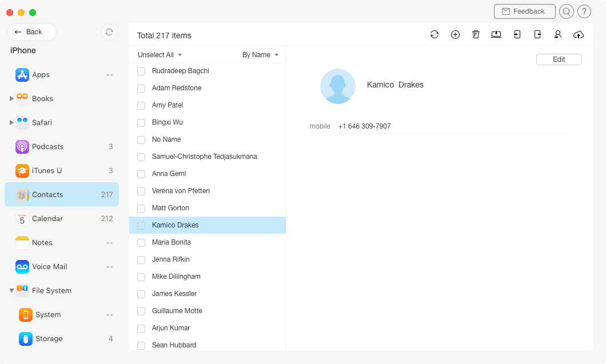Go back using the Back button

pos(32,32)
